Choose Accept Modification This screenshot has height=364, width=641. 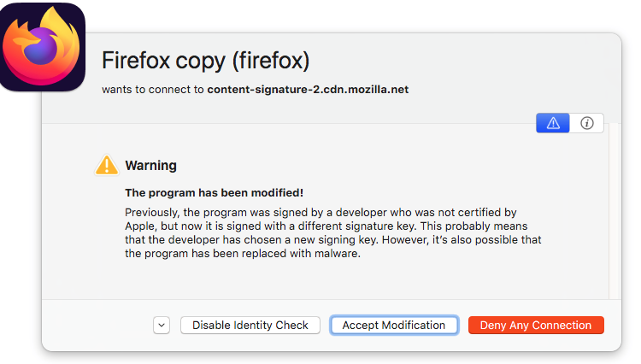coord(394,326)
